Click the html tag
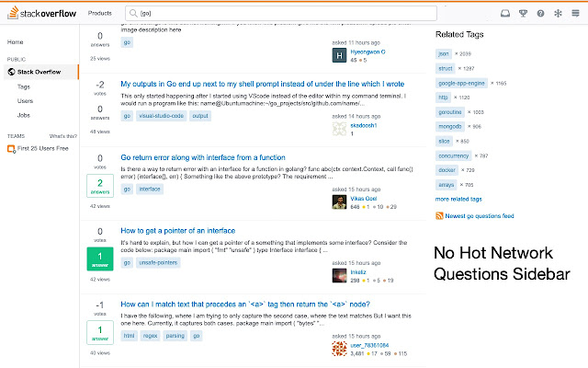This screenshot has height=368, width=588. 129,336
